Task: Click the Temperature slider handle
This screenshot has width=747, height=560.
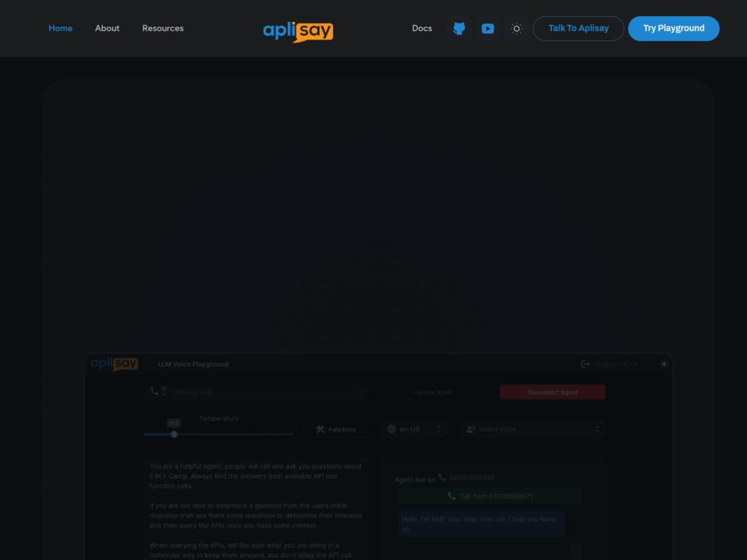Action: (174, 434)
